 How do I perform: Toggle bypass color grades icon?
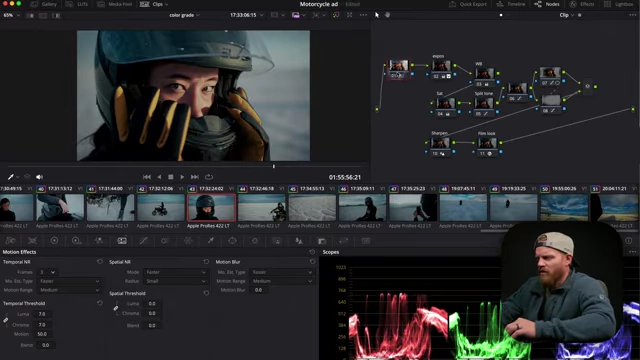point(336,15)
